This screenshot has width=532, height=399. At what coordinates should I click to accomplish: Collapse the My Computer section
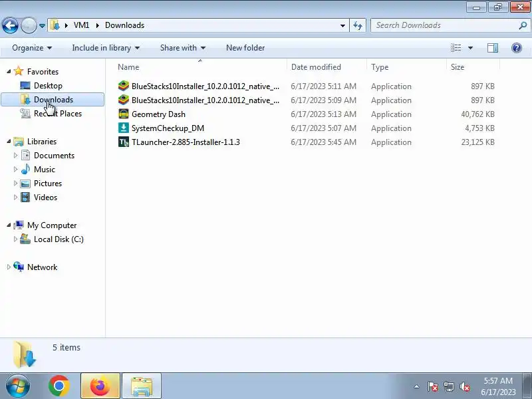point(9,225)
